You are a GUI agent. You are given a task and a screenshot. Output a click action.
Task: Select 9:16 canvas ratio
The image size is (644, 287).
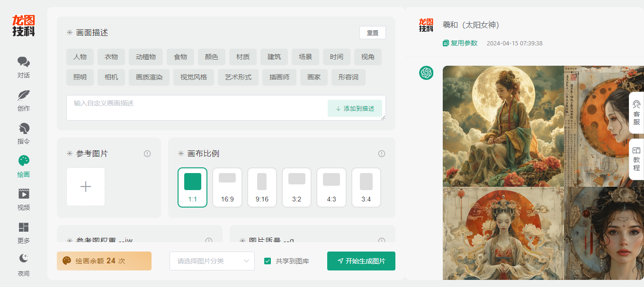click(x=262, y=187)
